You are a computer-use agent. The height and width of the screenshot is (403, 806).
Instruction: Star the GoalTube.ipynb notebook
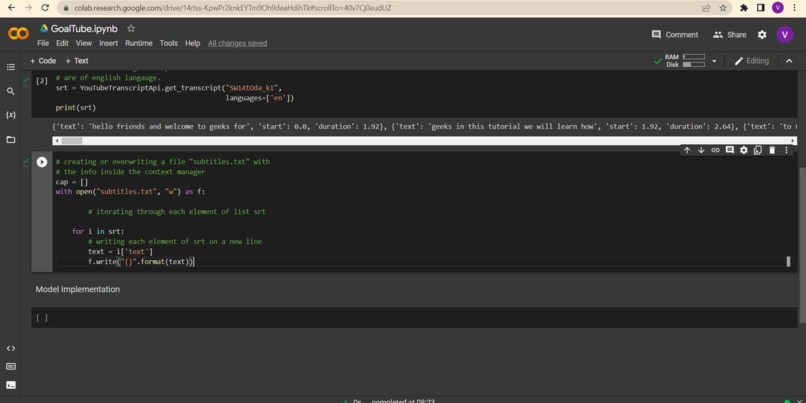[131, 28]
